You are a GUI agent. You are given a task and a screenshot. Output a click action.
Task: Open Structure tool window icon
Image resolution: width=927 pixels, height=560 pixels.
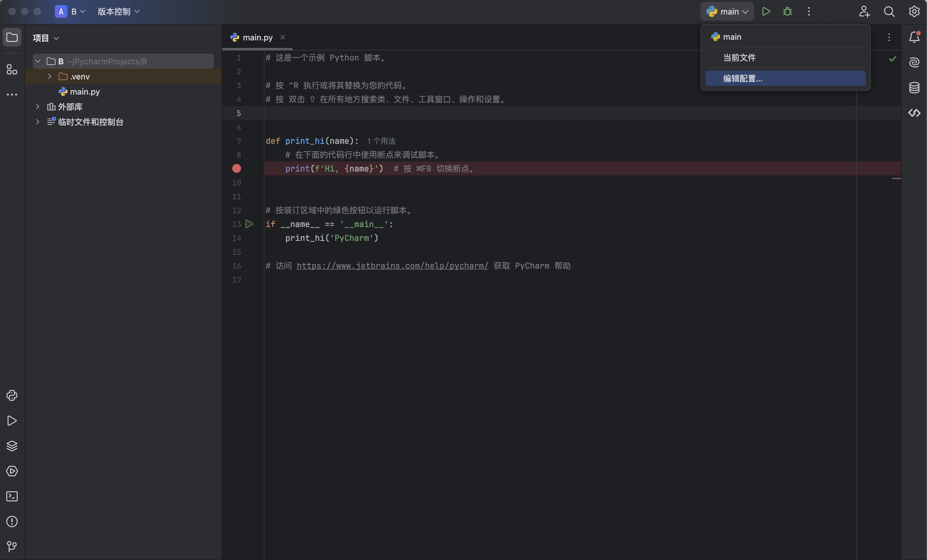[12, 69]
